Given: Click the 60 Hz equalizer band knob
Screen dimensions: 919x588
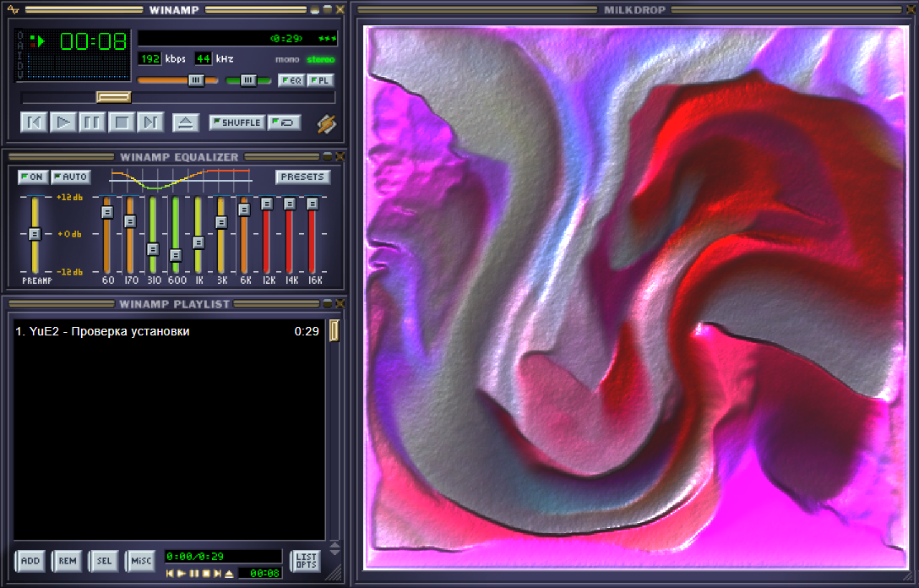Looking at the screenshot, I should click(x=106, y=212).
